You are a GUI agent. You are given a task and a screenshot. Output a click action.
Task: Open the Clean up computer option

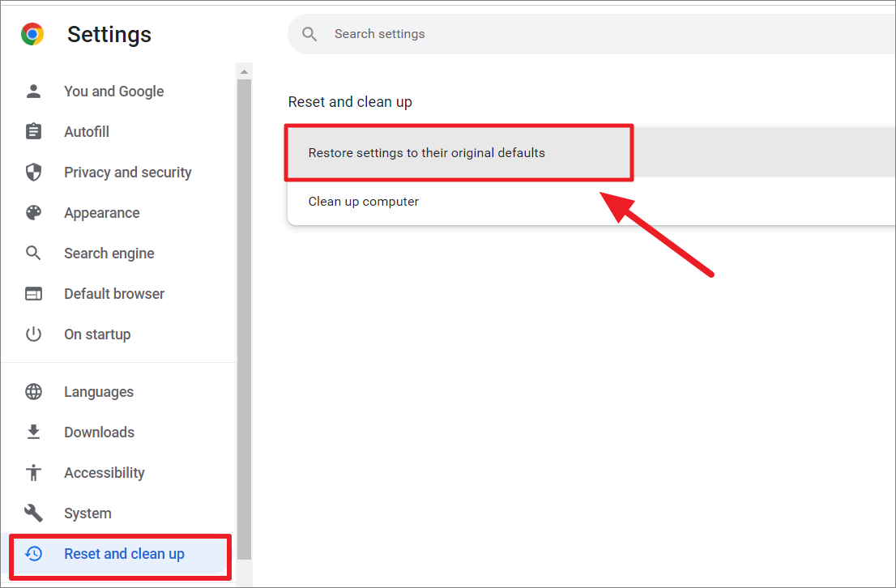coord(591,201)
